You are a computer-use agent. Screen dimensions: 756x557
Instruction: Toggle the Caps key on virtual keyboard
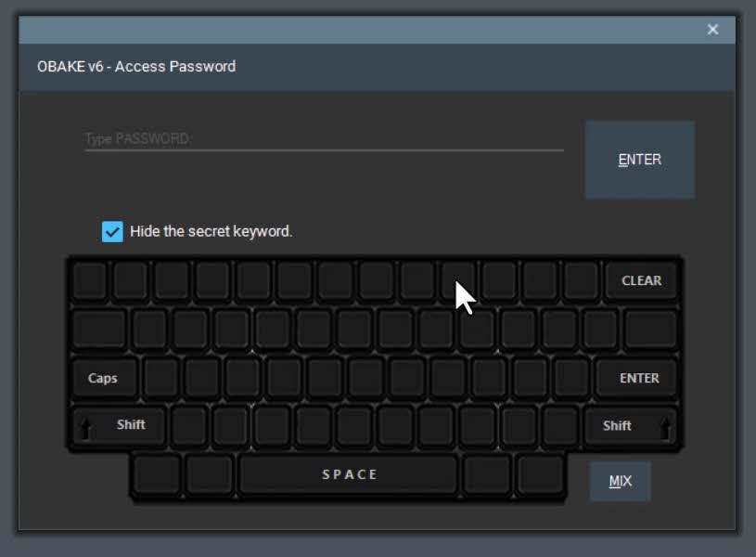pyautogui.click(x=104, y=378)
